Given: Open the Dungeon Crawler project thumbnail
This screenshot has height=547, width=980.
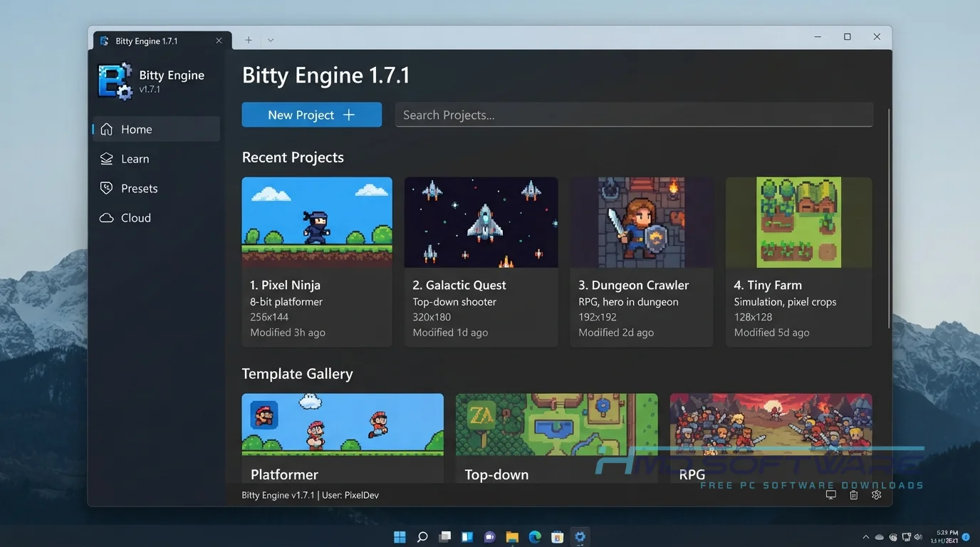Looking at the screenshot, I should click(x=642, y=222).
